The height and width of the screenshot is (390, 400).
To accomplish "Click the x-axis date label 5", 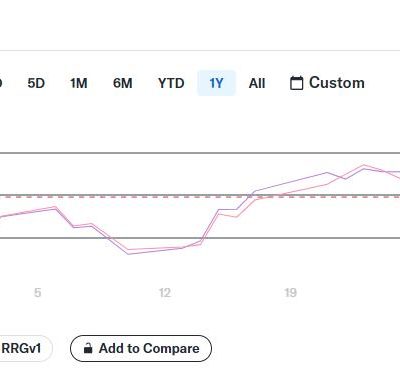I will click(37, 293).
